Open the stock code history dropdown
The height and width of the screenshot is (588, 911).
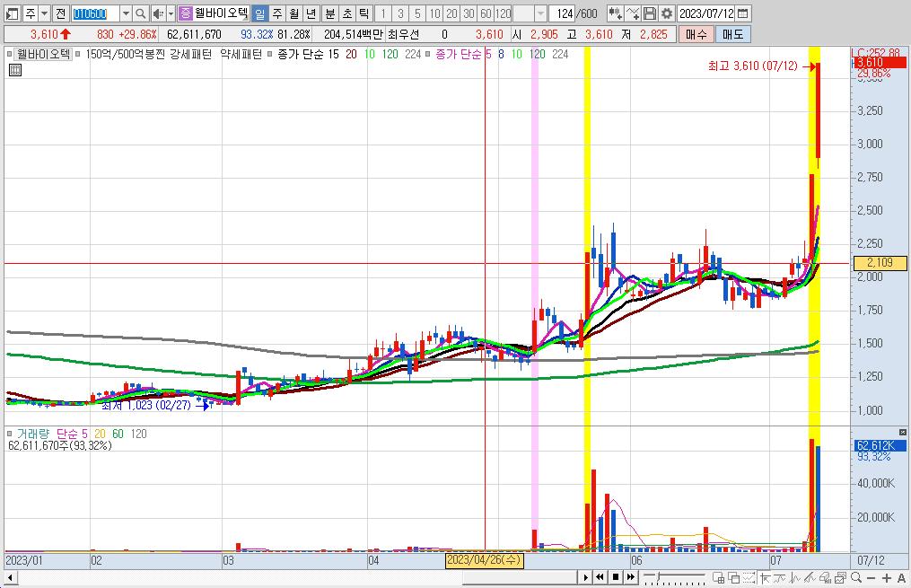[126, 13]
